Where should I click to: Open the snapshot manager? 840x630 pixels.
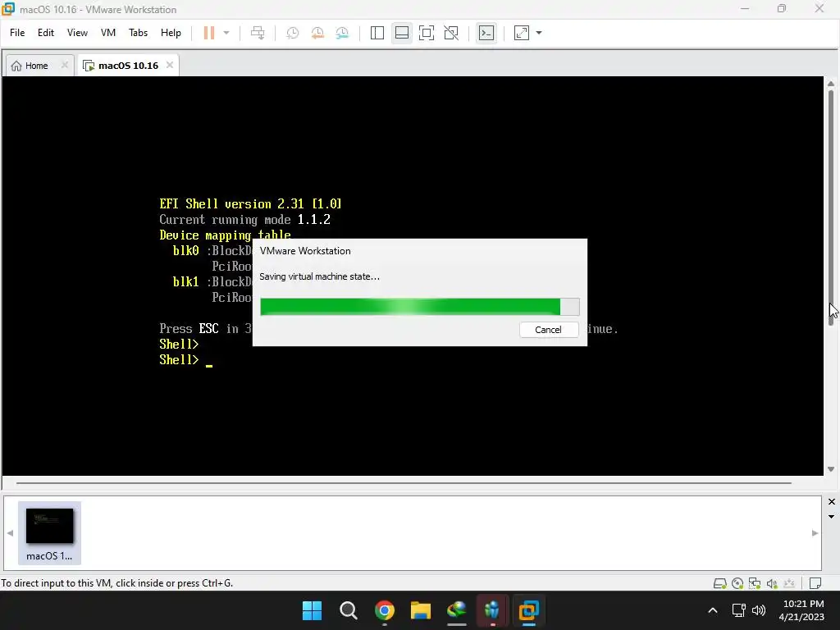pyautogui.click(x=342, y=33)
